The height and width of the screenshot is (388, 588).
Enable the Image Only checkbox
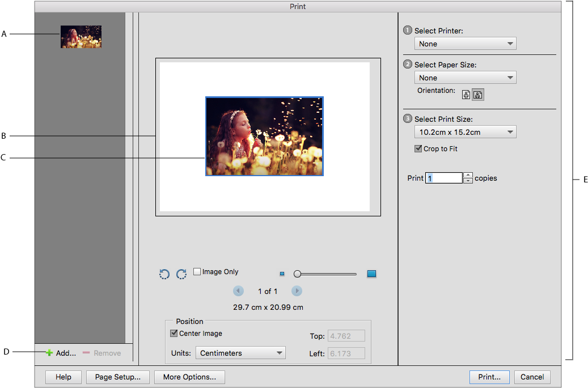click(x=197, y=271)
